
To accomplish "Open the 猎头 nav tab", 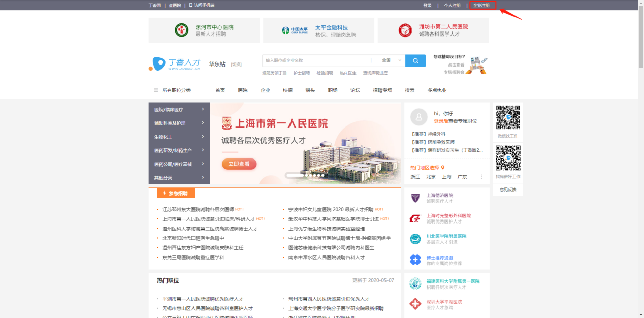I will click(x=310, y=90).
